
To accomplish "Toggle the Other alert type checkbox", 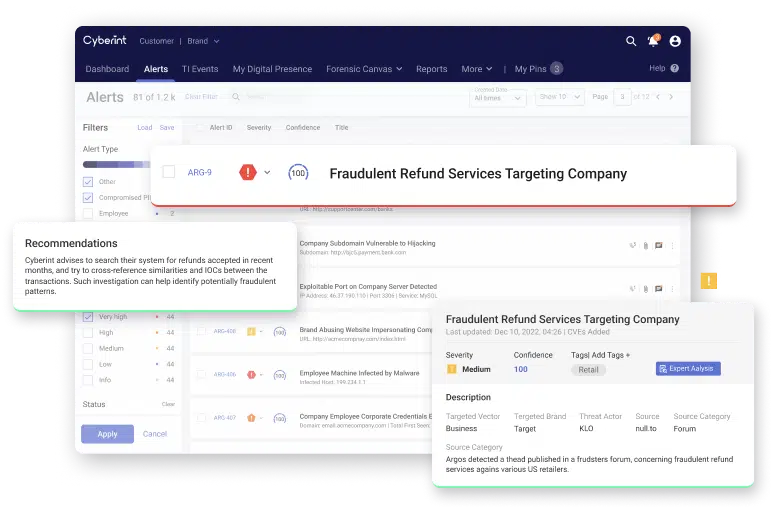I will [x=88, y=182].
